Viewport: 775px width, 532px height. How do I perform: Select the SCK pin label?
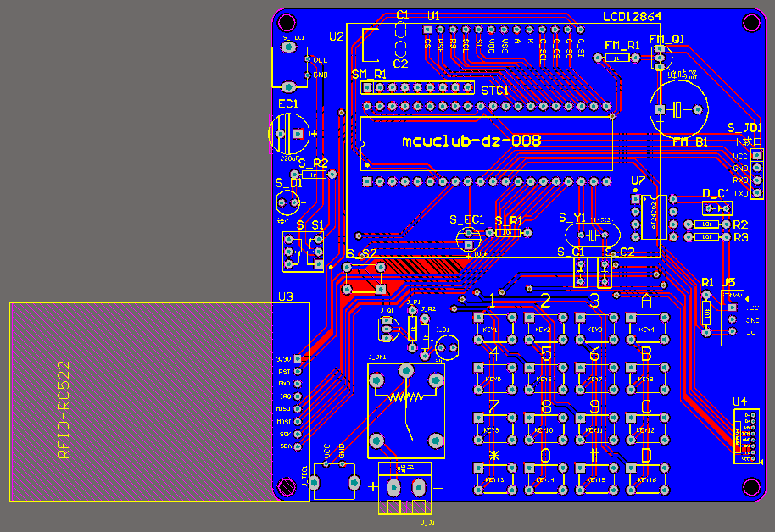pos(285,435)
